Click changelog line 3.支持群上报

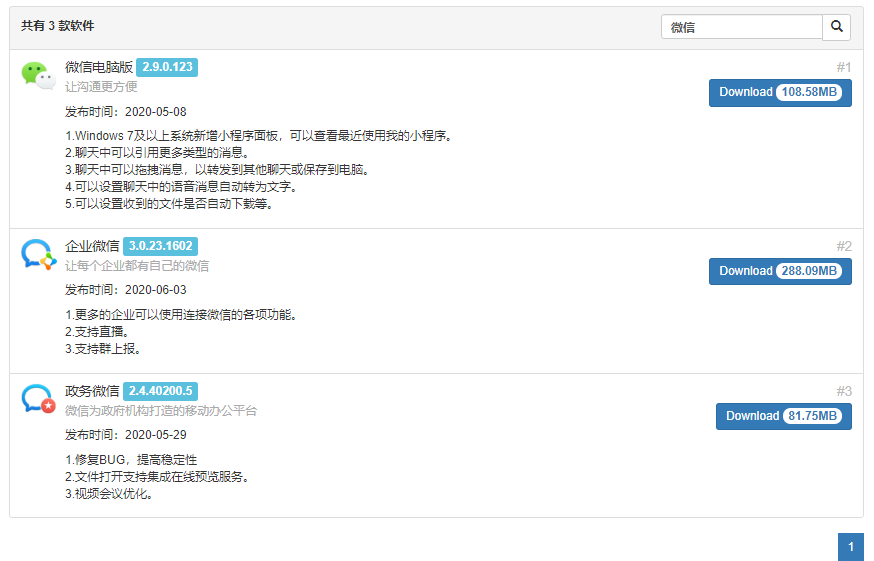click(103, 349)
